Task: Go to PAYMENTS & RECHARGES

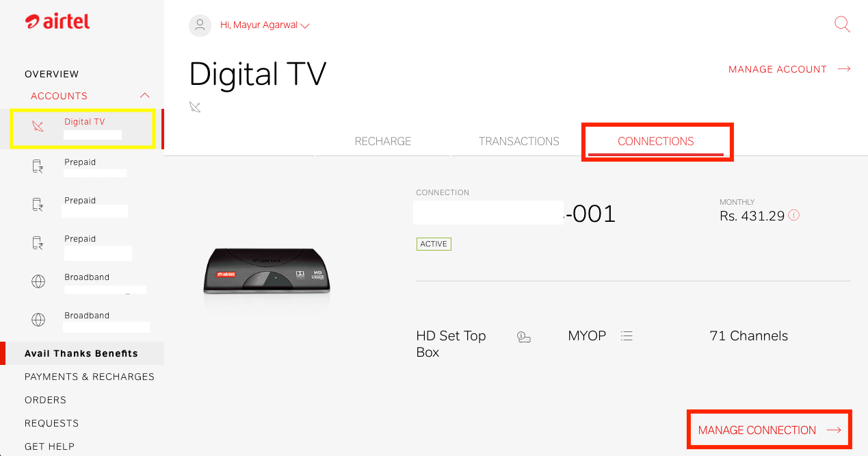Action: tap(90, 377)
